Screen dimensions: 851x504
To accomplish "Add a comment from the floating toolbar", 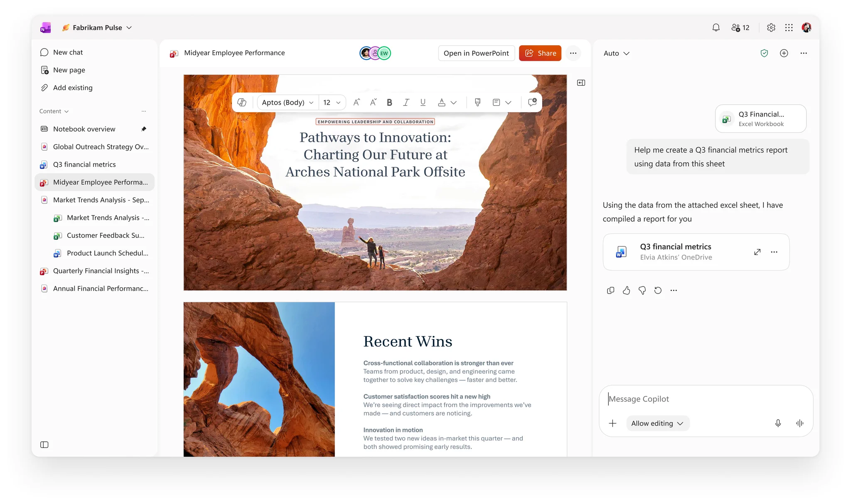I will [532, 102].
